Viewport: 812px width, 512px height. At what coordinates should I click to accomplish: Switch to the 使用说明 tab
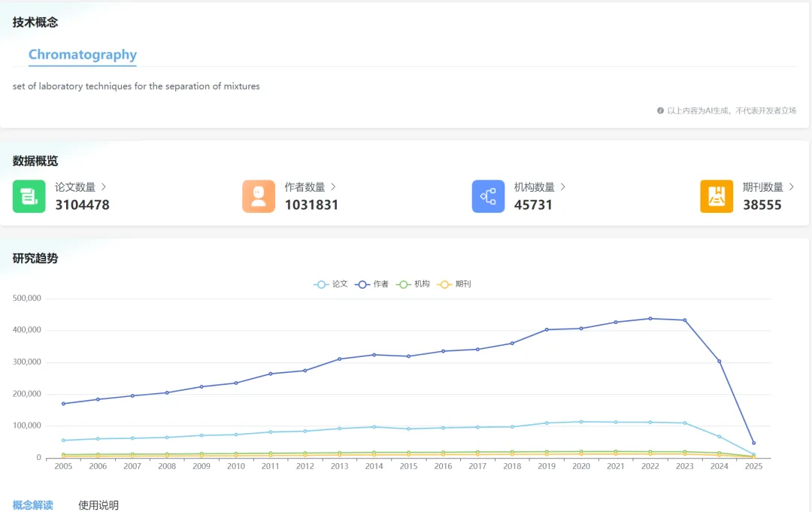tap(98, 504)
